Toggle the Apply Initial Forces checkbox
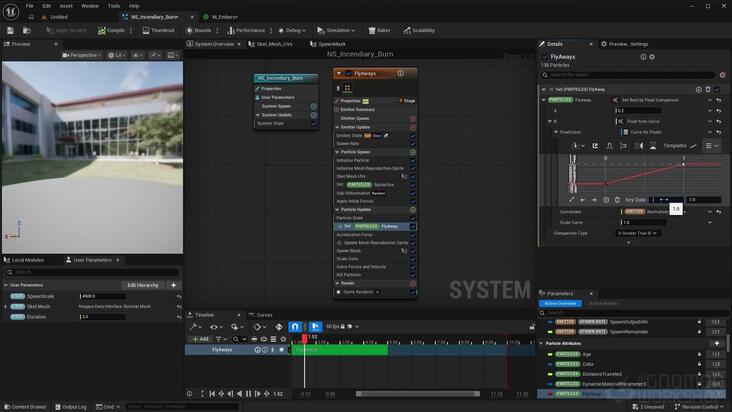Image resolution: width=732 pixels, height=412 pixels. pyautogui.click(x=413, y=201)
